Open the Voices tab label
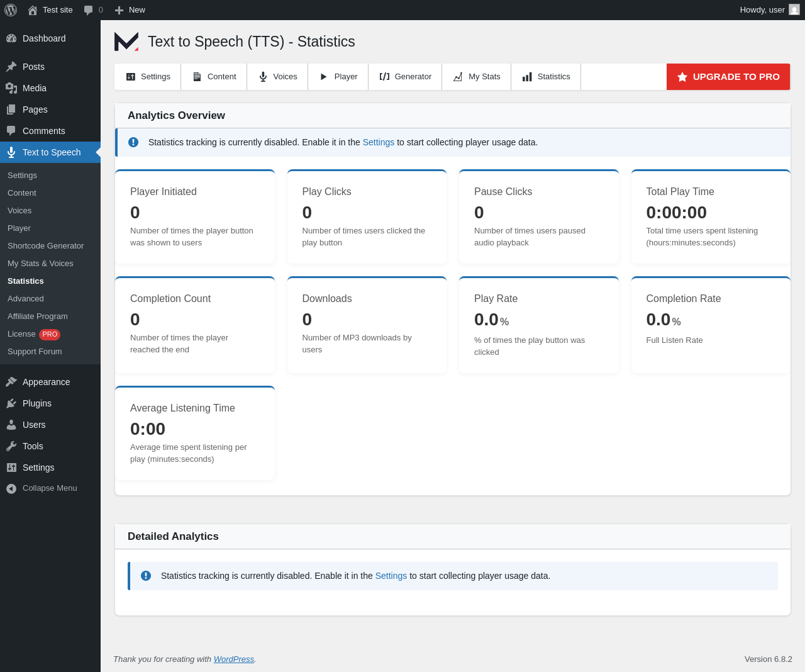 (286, 77)
